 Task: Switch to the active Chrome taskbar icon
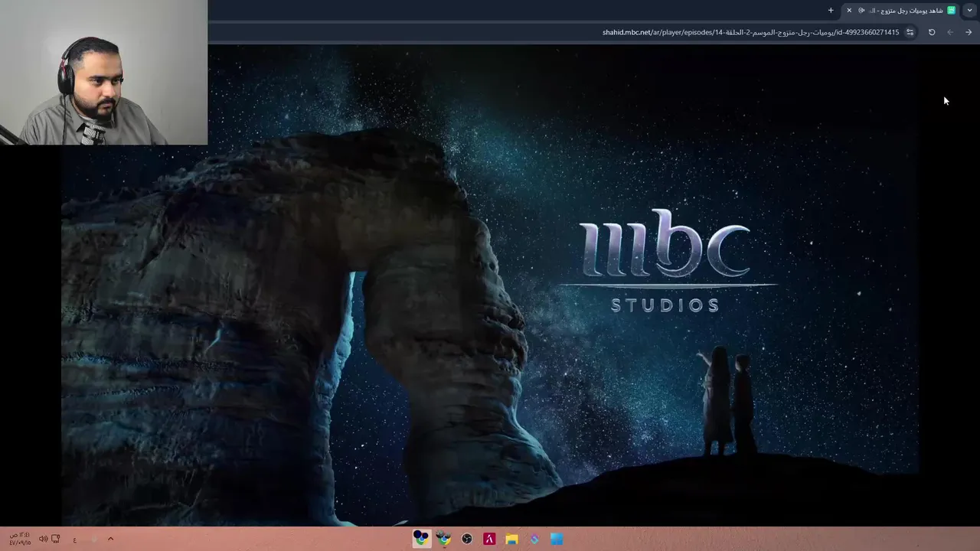[x=421, y=539]
